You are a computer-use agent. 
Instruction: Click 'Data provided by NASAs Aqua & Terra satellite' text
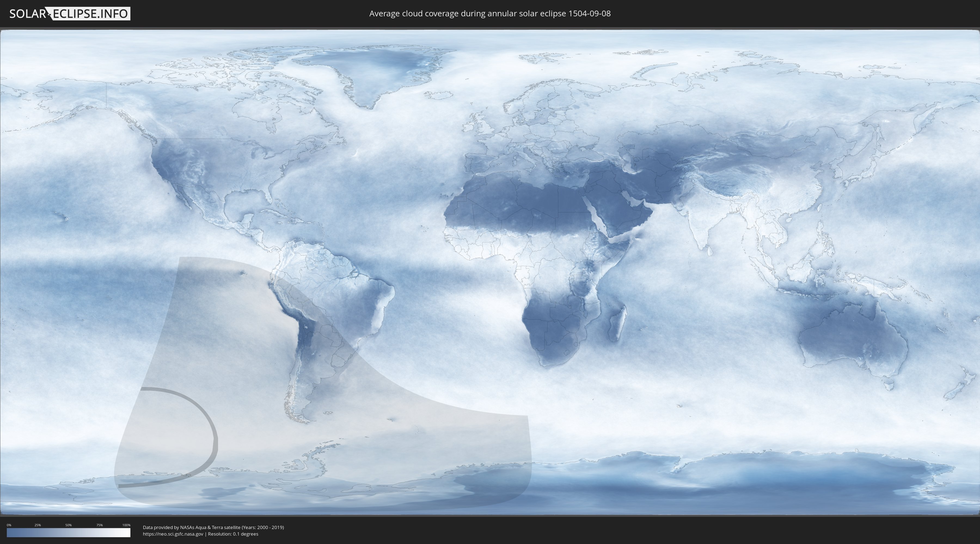coord(191,527)
